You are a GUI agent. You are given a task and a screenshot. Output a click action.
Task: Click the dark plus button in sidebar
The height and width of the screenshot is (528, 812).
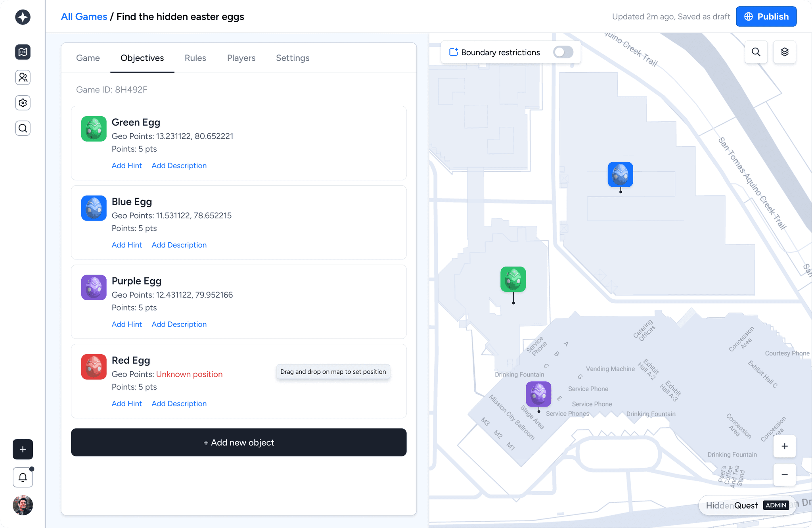(x=23, y=449)
